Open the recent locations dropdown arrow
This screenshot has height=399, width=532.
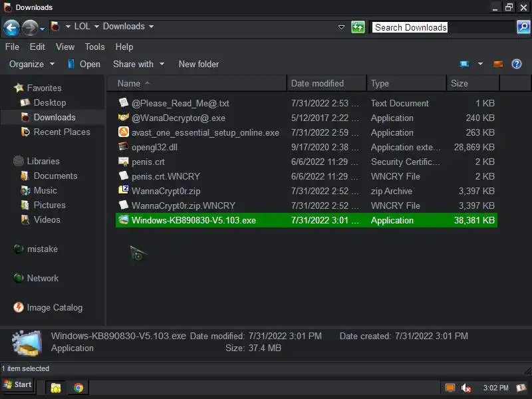pos(42,29)
